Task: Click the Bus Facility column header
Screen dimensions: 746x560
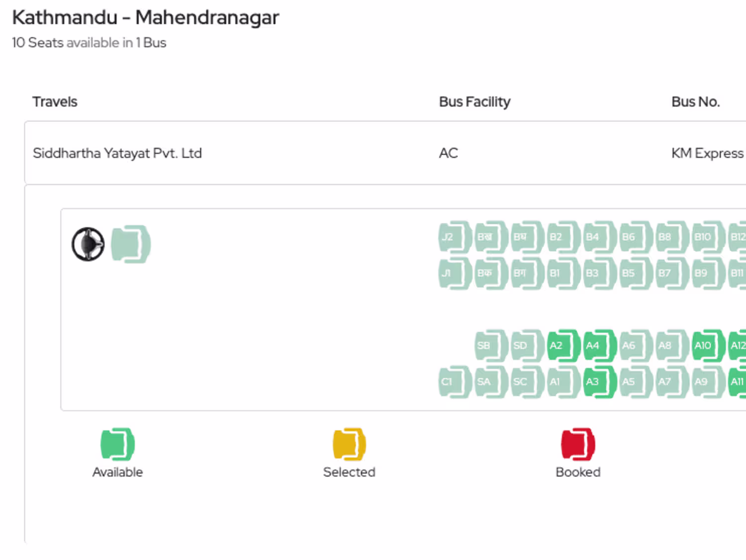Action: click(x=474, y=102)
